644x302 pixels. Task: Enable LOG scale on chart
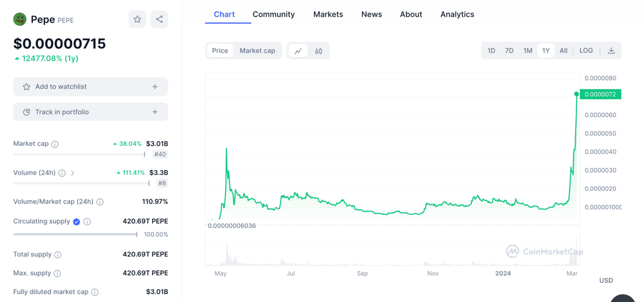586,51
